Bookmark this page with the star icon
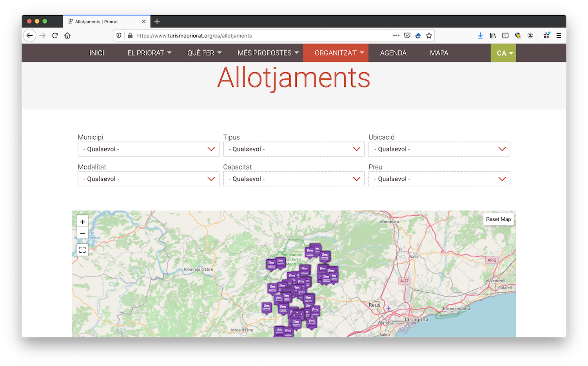Image resolution: width=588 pixels, height=366 pixels. coord(429,36)
